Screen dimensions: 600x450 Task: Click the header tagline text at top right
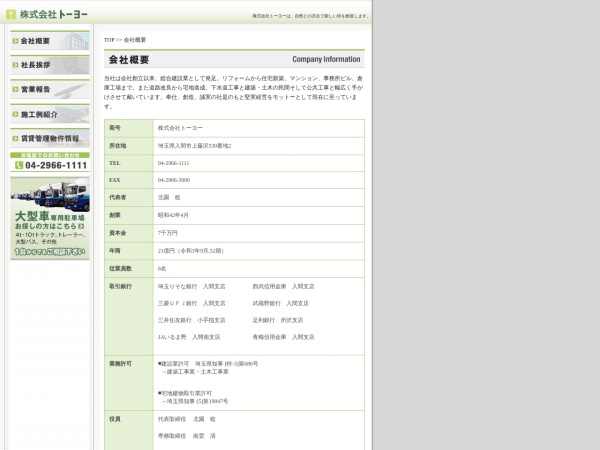point(310,16)
